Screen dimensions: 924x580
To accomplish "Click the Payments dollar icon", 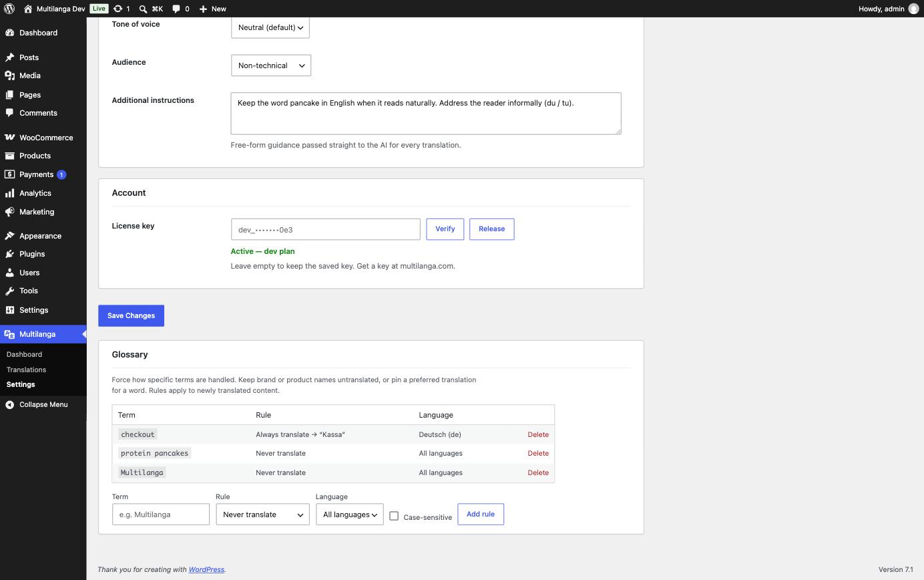I will coord(10,174).
